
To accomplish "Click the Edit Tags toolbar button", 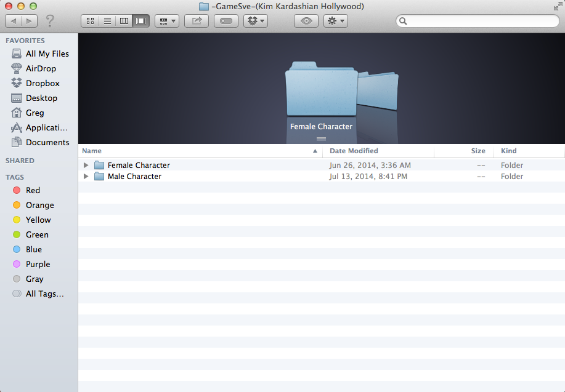I will [226, 21].
